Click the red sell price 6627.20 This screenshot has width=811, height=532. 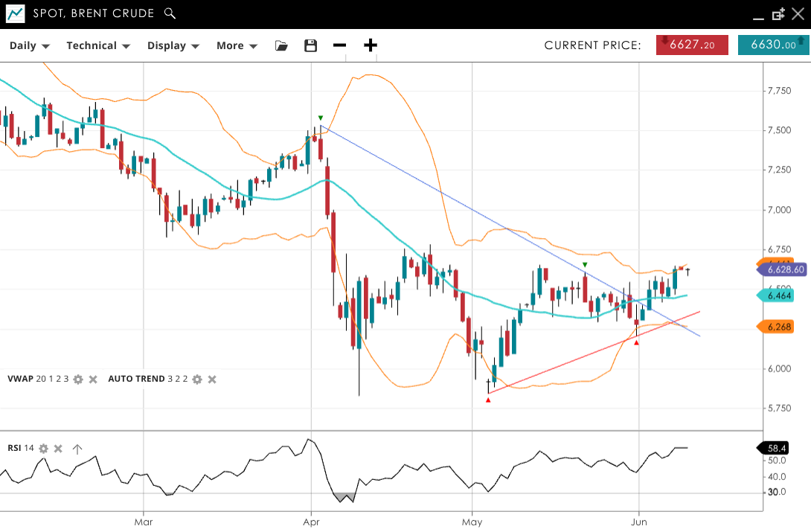click(693, 45)
